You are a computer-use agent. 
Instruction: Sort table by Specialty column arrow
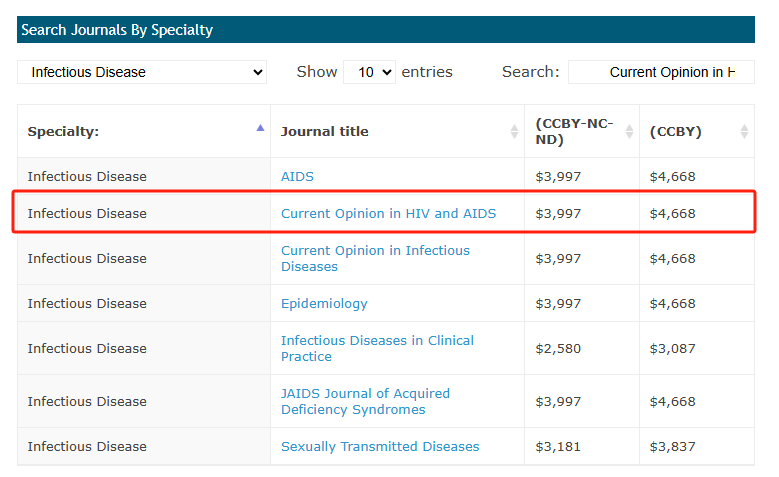pyautogui.click(x=260, y=128)
